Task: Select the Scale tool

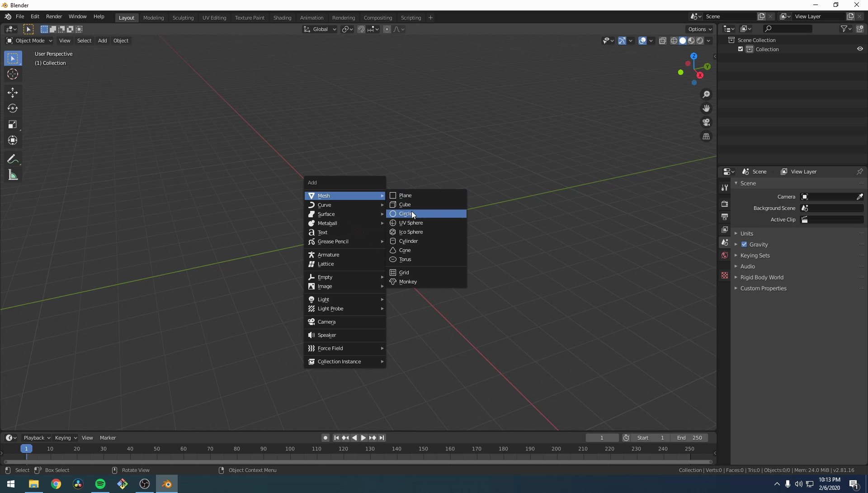Action: [13, 124]
